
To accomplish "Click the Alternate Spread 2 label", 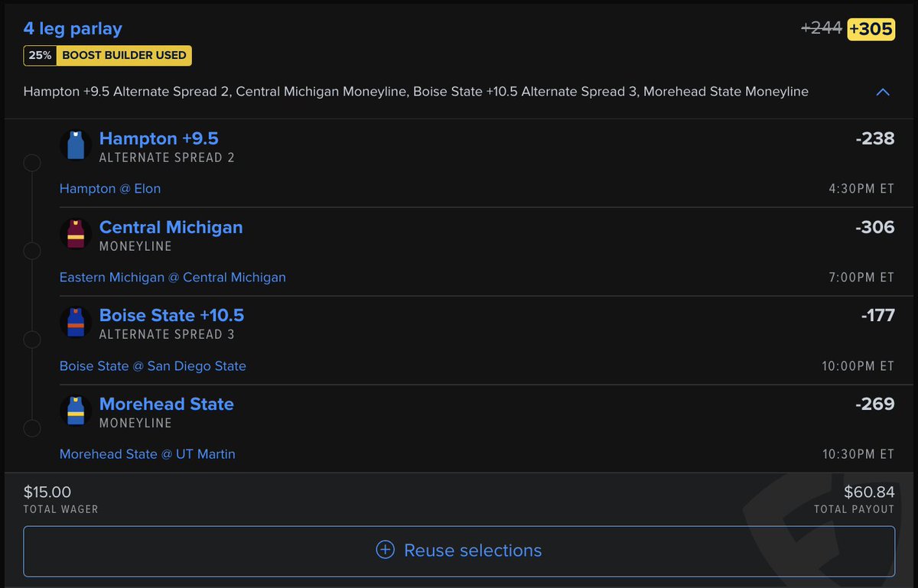I will (x=167, y=158).
